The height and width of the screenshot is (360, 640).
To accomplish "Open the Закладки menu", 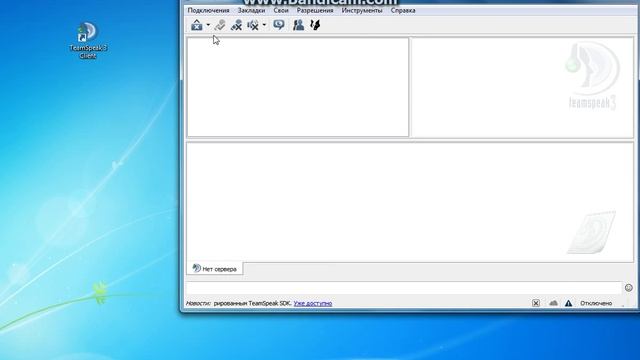I will [x=251, y=10].
